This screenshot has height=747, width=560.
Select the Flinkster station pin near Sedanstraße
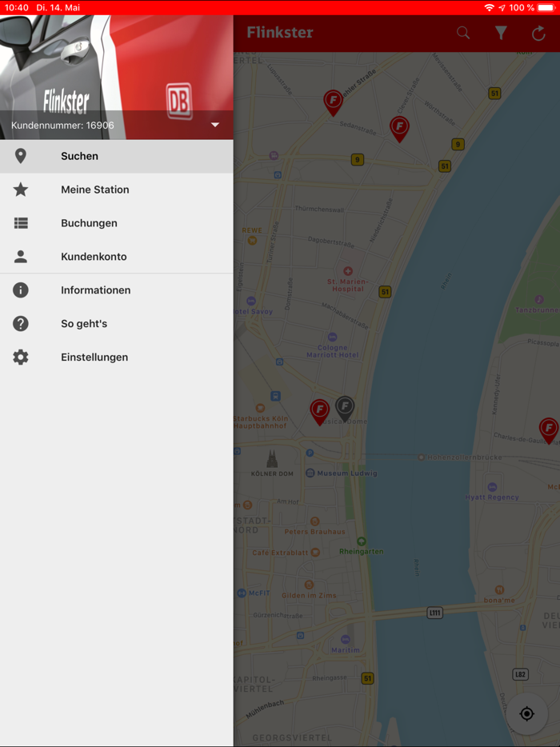333,102
